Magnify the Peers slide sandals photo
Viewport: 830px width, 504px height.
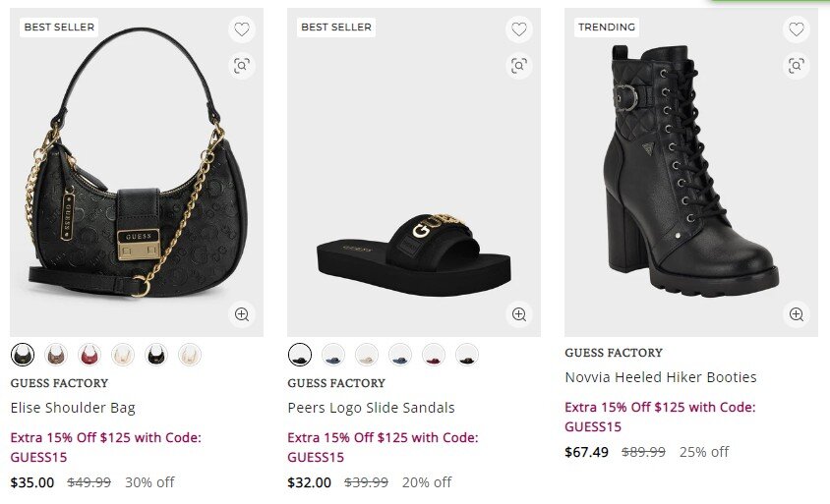(519, 314)
